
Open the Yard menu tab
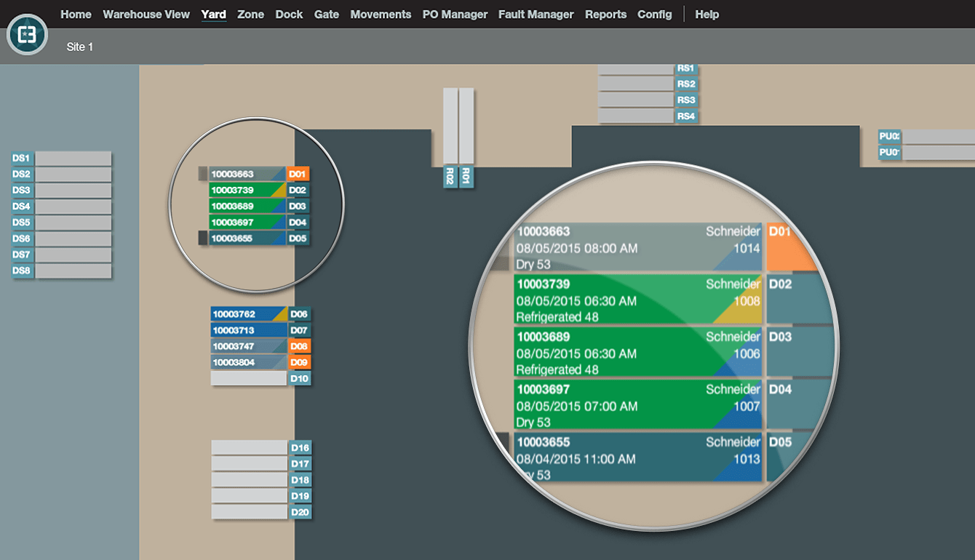[x=213, y=14]
